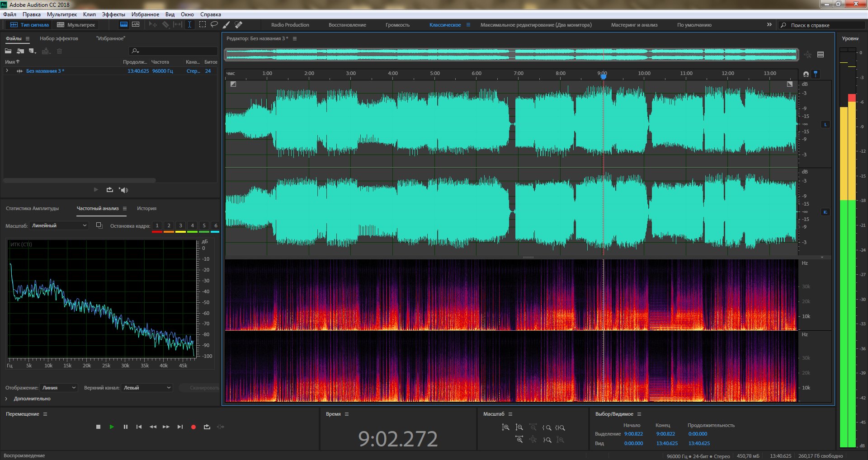Screen dimensions: 868x460
Task: Select the Paintbrush selection tool
Action: tap(226, 25)
